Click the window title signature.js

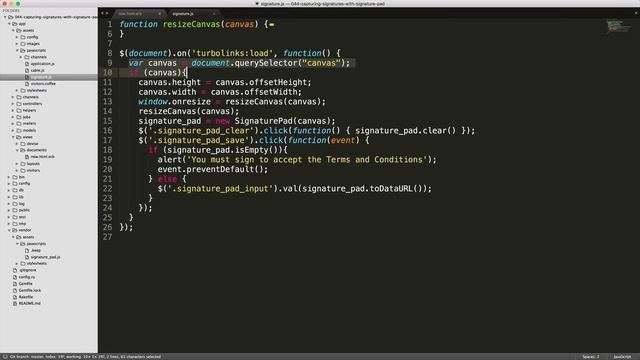point(272,4)
